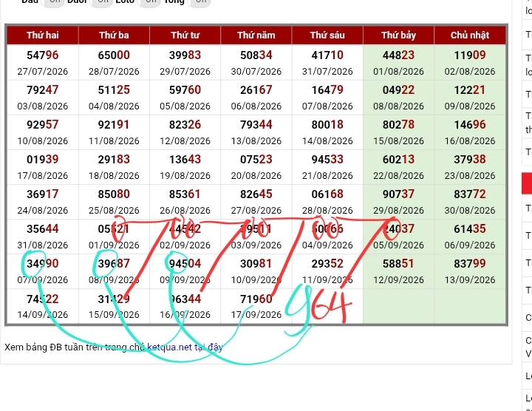Toggle the Loto switch

coord(149,2)
